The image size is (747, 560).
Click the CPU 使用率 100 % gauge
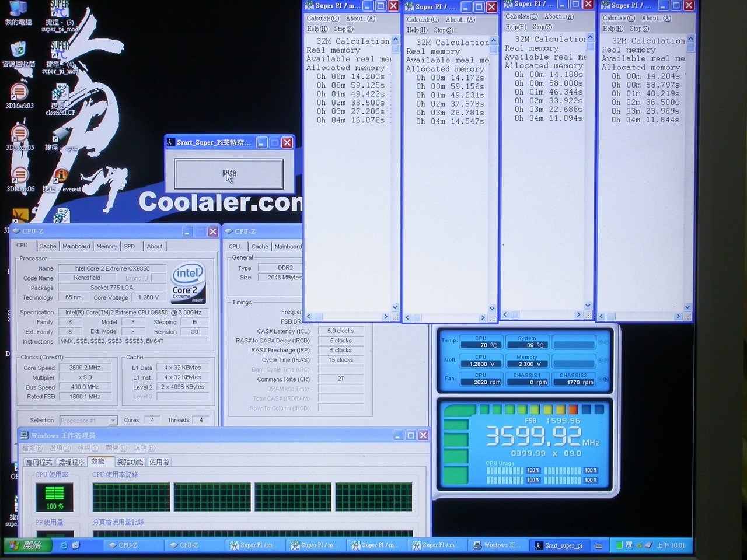[55, 497]
